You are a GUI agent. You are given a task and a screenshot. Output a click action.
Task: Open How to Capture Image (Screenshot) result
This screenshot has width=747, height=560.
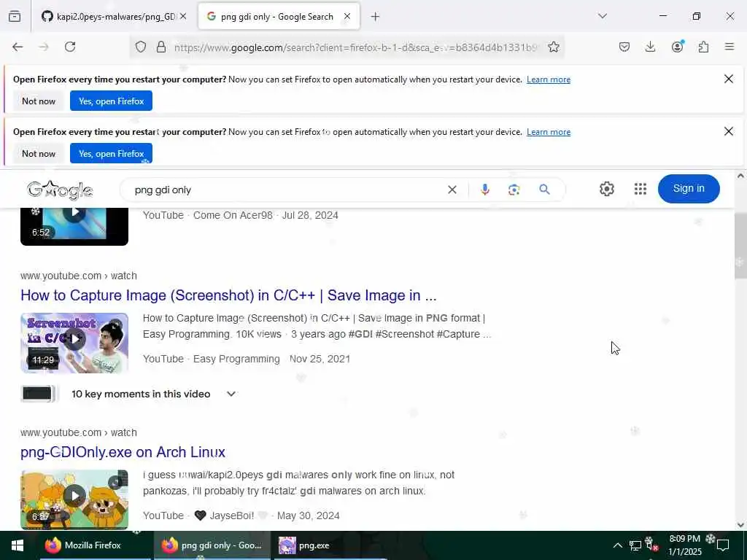click(x=228, y=296)
